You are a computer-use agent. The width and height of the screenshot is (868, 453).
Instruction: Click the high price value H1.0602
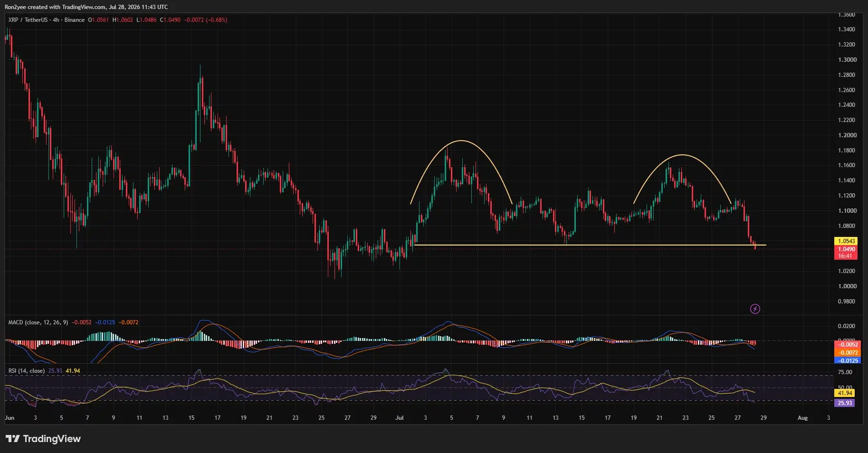[123, 20]
